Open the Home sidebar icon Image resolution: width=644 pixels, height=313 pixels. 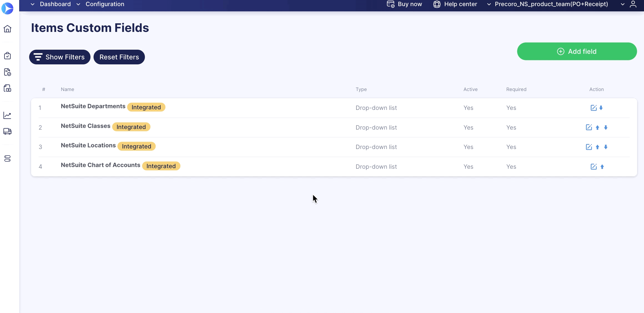coord(7,29)
